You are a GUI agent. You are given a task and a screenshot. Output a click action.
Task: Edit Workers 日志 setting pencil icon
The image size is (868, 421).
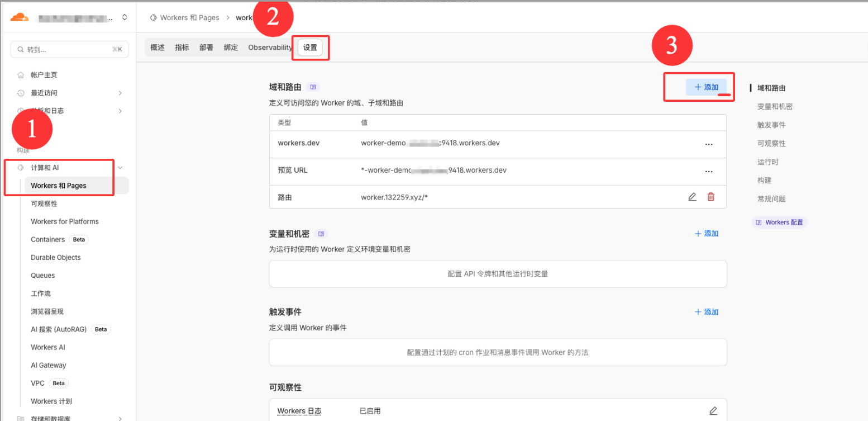point(713,411)
